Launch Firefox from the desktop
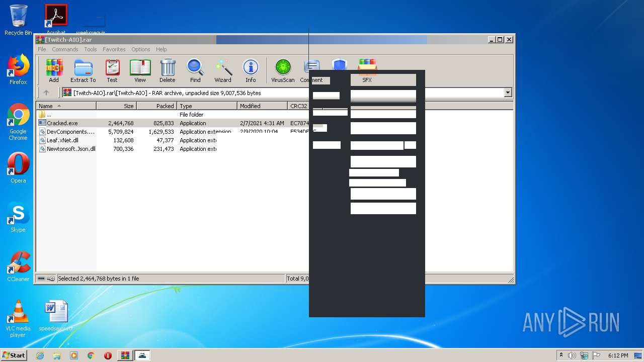644x362 pixels. tap(18, 69)
